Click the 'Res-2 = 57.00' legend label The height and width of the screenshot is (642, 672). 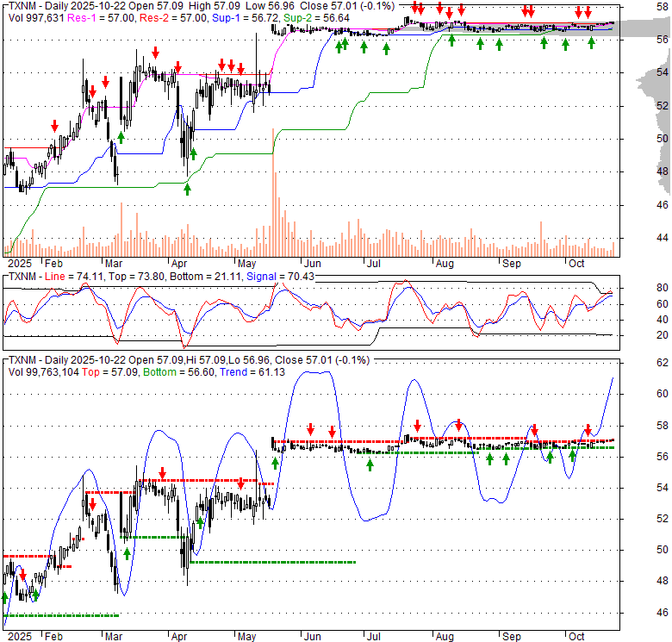174,18
